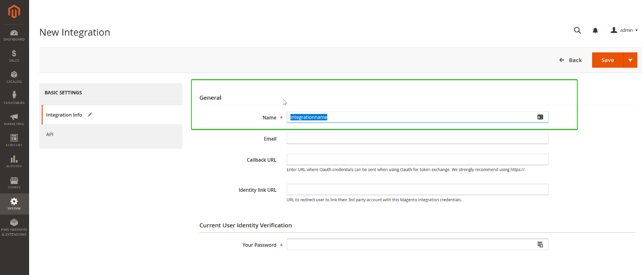Switch to the API settings tab
644x275 pixels.
(x=49, y=134)
